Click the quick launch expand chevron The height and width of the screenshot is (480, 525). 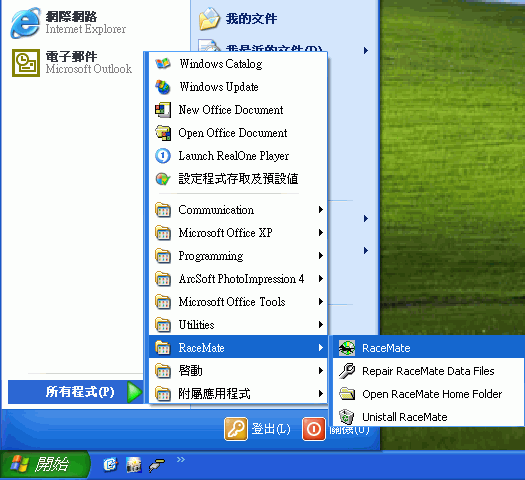click(x=181, y=459)
